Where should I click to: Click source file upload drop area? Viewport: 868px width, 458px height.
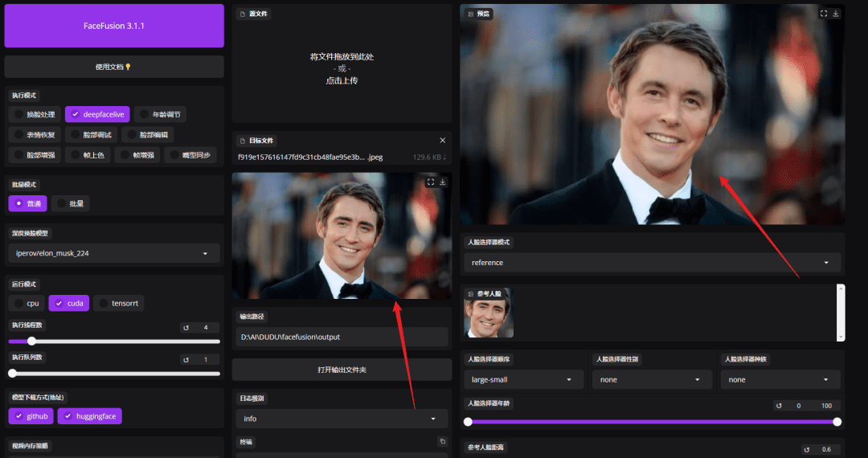pyautogui.click(x=342, y=68)
